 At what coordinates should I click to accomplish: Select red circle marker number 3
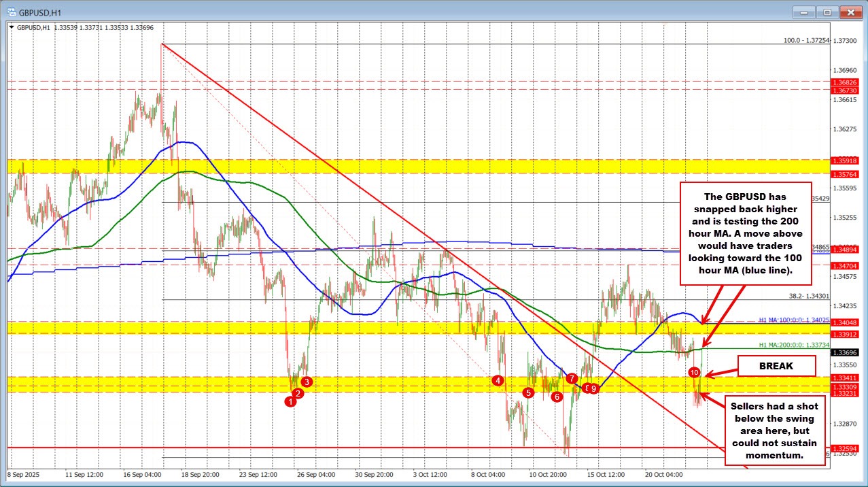(x=307, y=382)
